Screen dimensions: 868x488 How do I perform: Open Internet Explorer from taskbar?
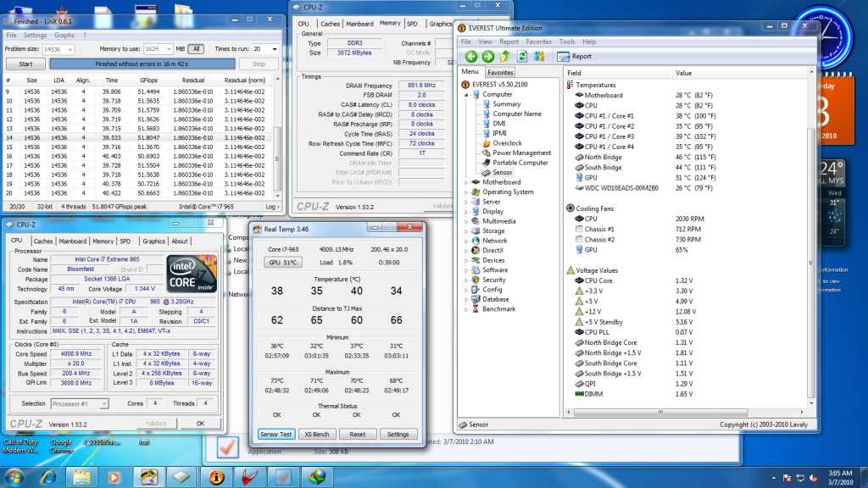point(48,478)
